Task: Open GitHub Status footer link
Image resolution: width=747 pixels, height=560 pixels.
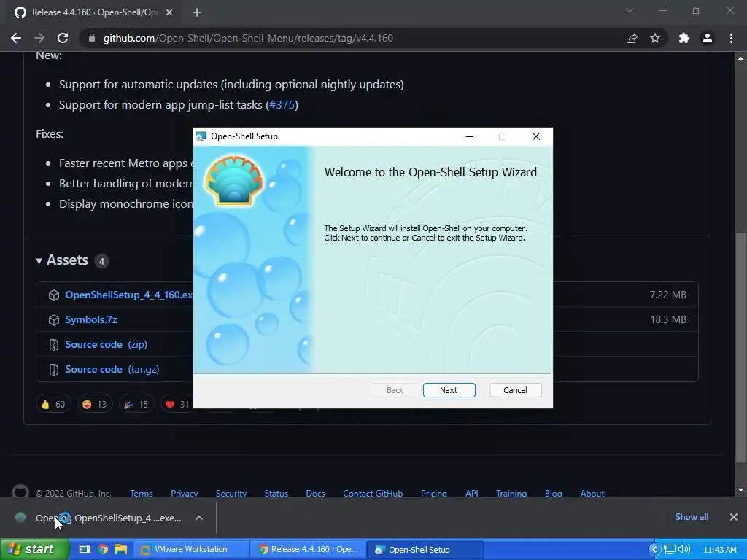Action: pos(276,494)
